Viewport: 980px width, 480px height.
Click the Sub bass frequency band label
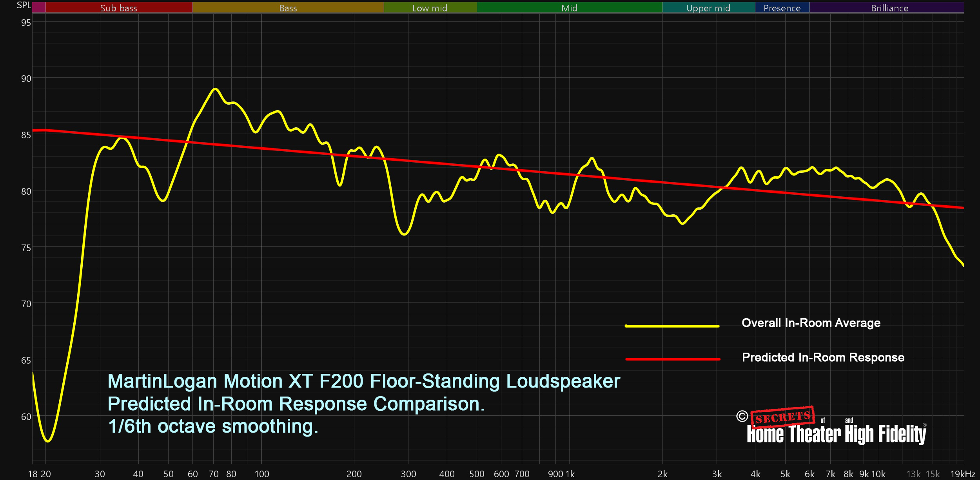pyautogui.click(x=118, y=8)
